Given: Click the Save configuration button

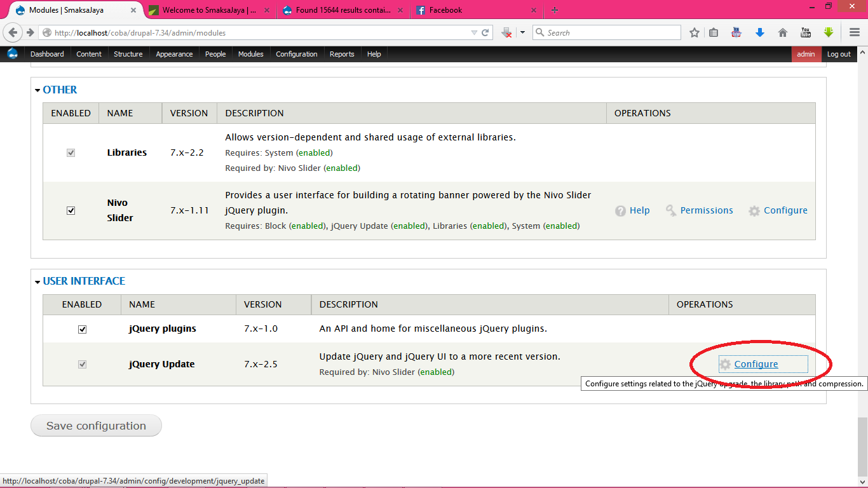Looking at the screenshot, I should pos(96,426).
